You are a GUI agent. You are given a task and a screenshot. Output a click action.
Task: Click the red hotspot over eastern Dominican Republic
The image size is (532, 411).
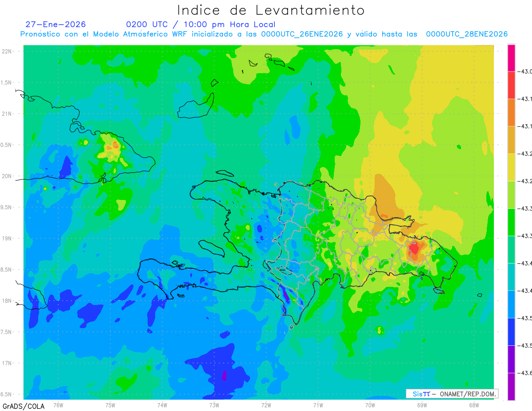click(414, 249)
